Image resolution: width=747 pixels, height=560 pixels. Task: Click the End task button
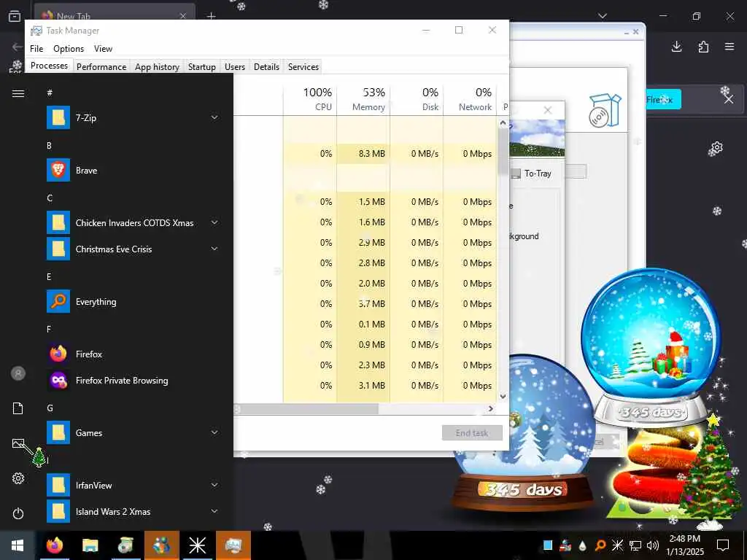tap(472, 433)
